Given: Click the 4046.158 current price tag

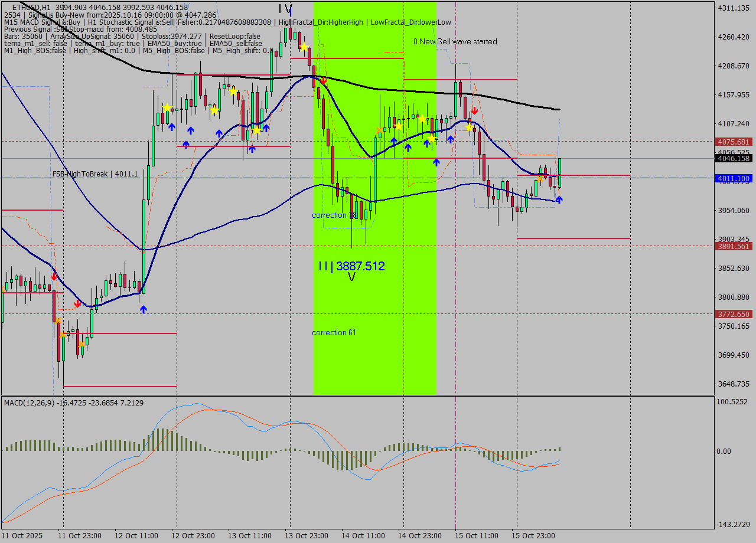Looking at the screenshot, I should coord(733,158).
